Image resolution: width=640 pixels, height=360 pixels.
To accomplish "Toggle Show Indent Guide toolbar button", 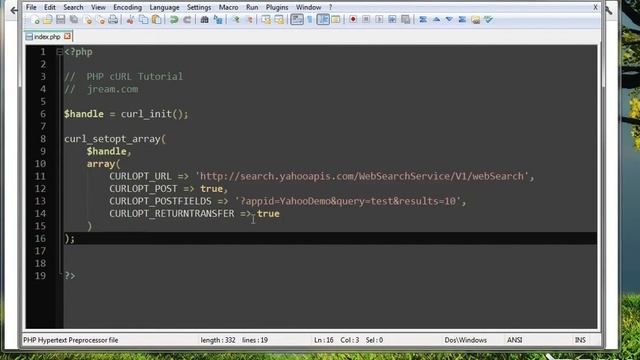I will (x=323, y=20).
